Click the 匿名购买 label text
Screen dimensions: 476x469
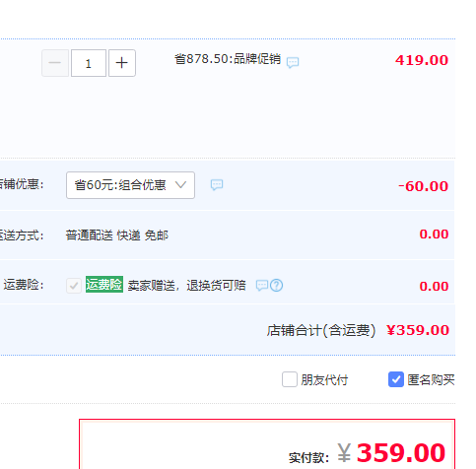(431, 380)
